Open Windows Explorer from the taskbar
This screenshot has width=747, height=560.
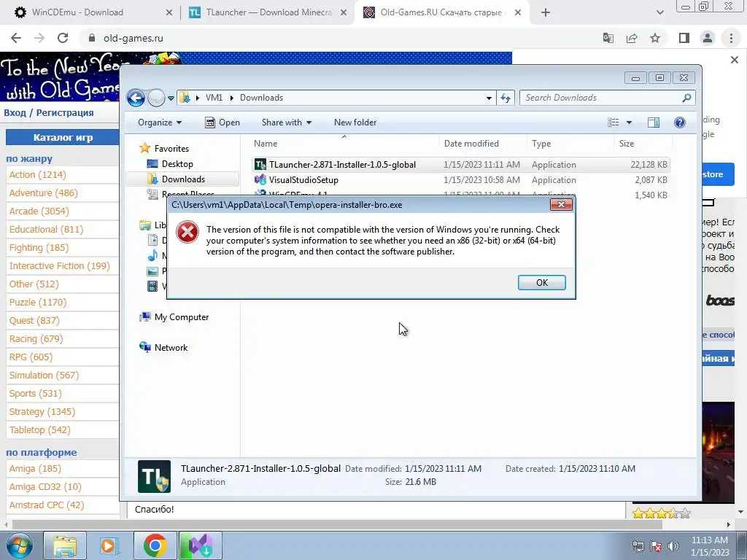pyautogui.click(x=65, y=545)
